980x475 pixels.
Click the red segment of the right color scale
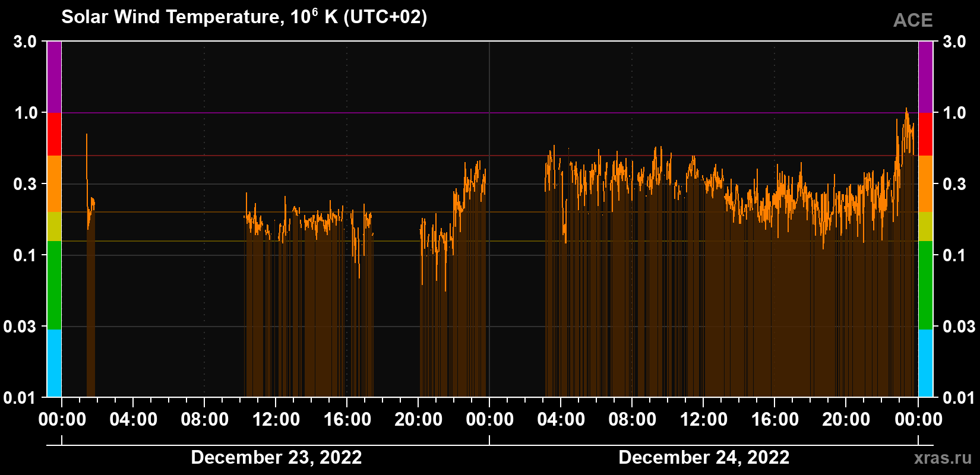pos(925,134)
